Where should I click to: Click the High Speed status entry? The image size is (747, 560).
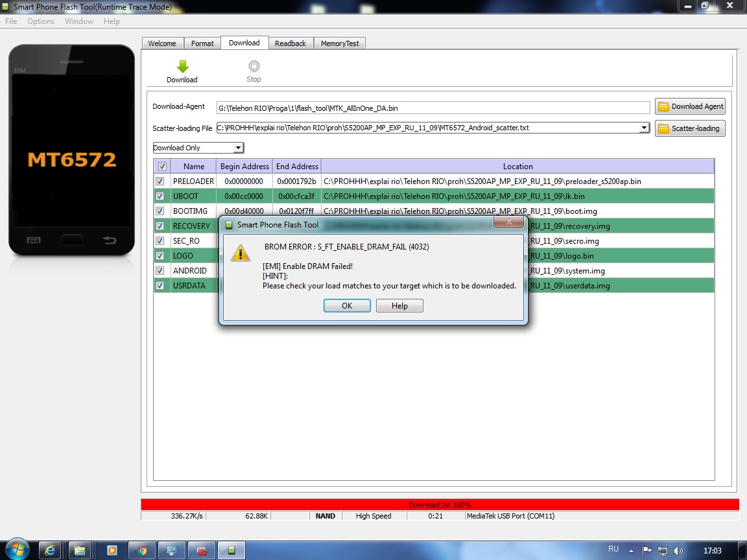pyautogui.click(x=373, y=516)
